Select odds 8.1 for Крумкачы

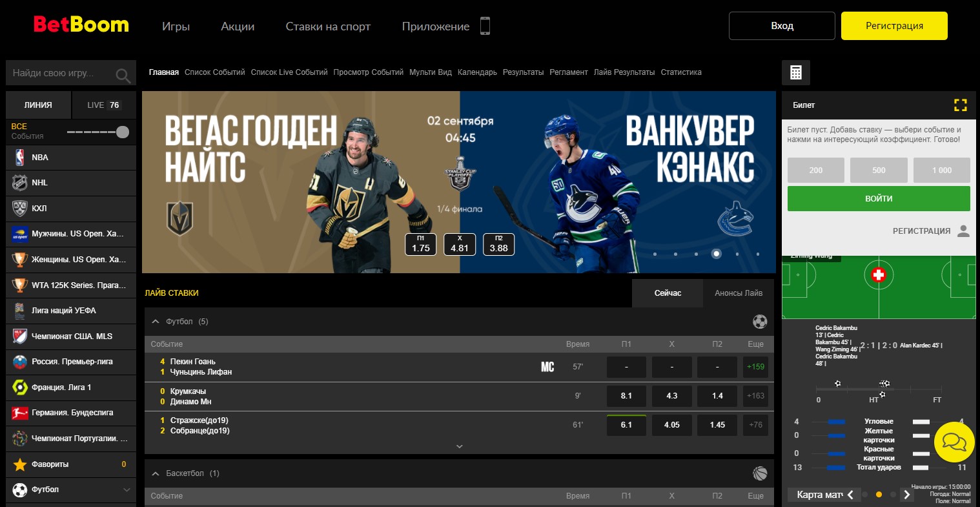tap(626, 396)
